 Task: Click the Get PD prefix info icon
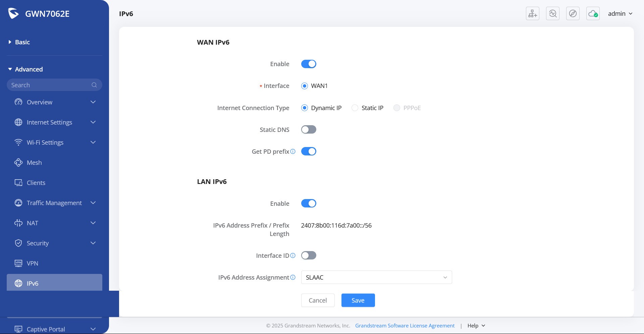(x=293, y=151)
